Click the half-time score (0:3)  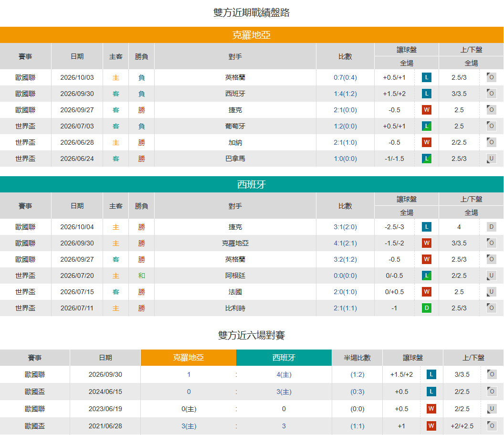coord(357,392)
